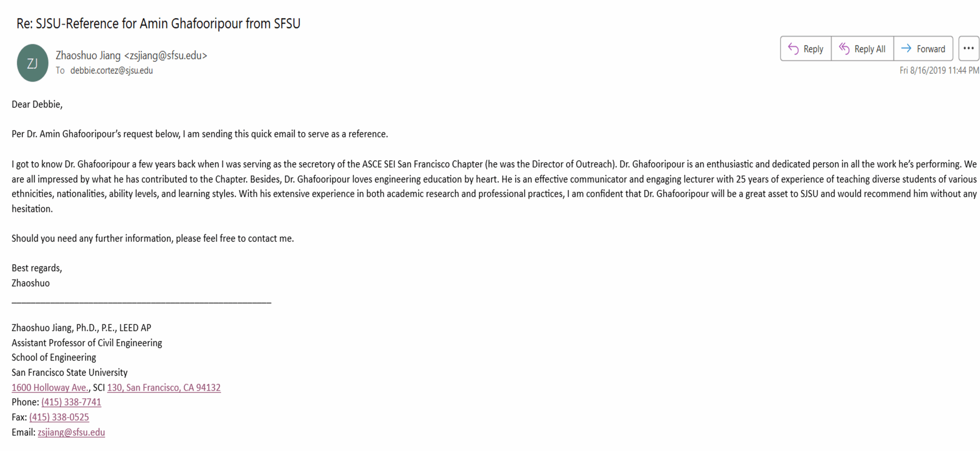Click the "Should you need any further information" sentence
Screen dimensions: 980x451
(152, 239)
